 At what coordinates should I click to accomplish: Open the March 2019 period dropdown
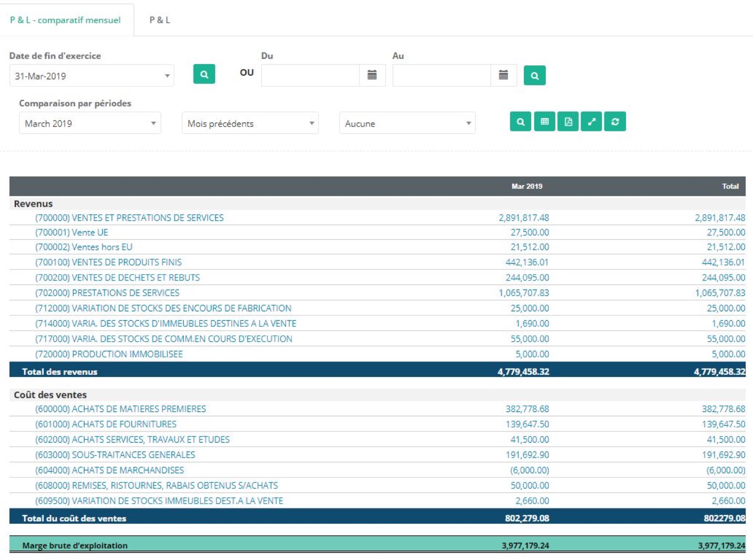click(90, 123)
